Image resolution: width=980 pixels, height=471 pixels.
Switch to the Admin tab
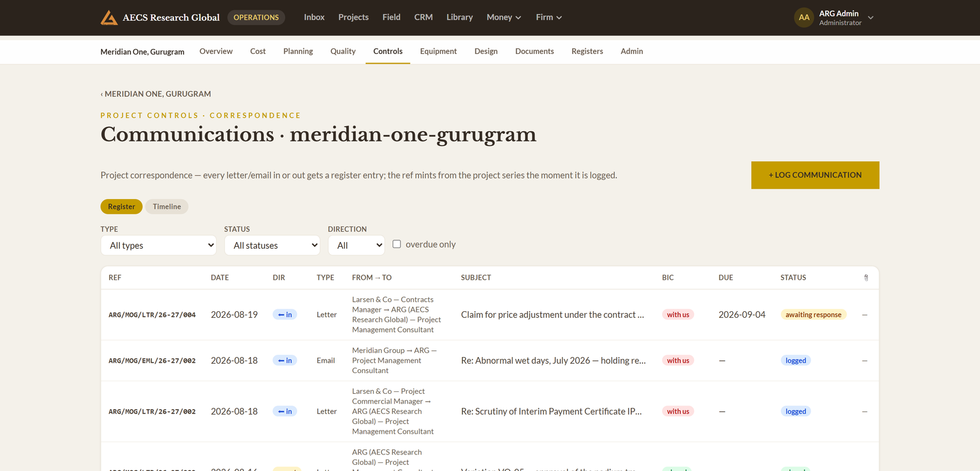(631, 51)
